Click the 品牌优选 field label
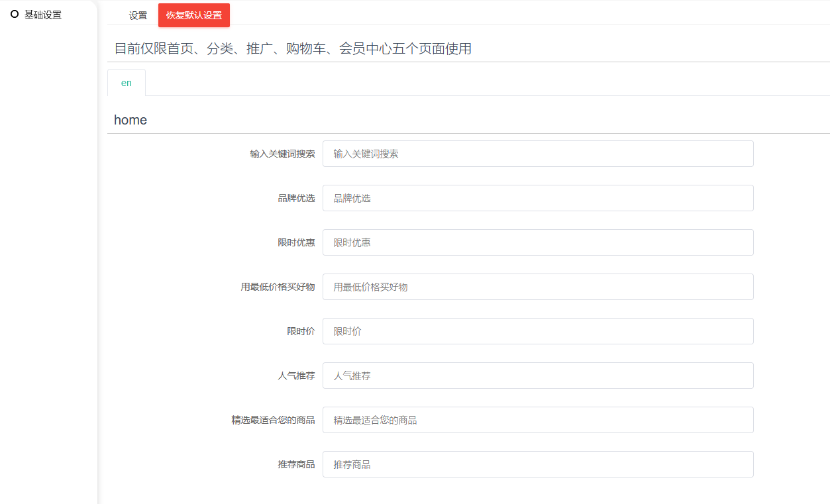 coord(296,198)
